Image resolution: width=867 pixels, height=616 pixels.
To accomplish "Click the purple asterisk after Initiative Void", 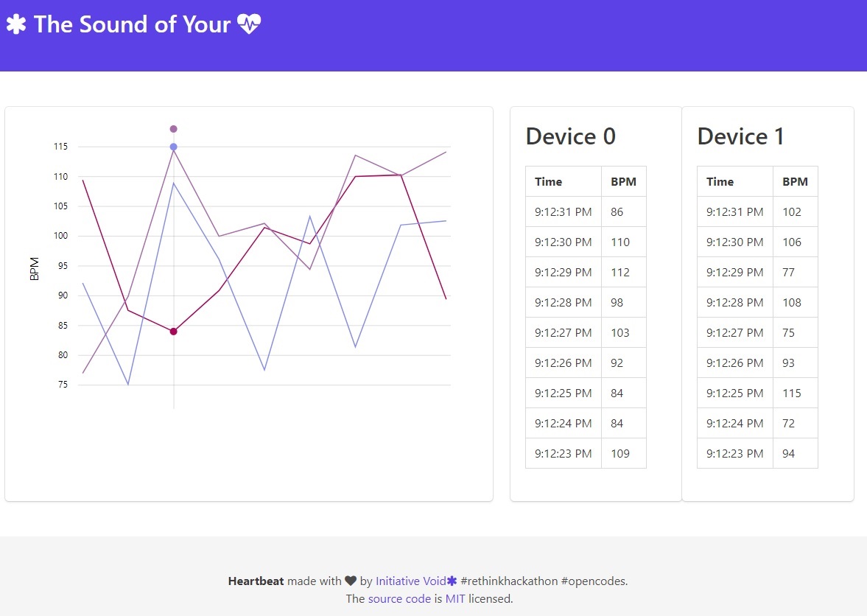I will (x=452, y=581).
